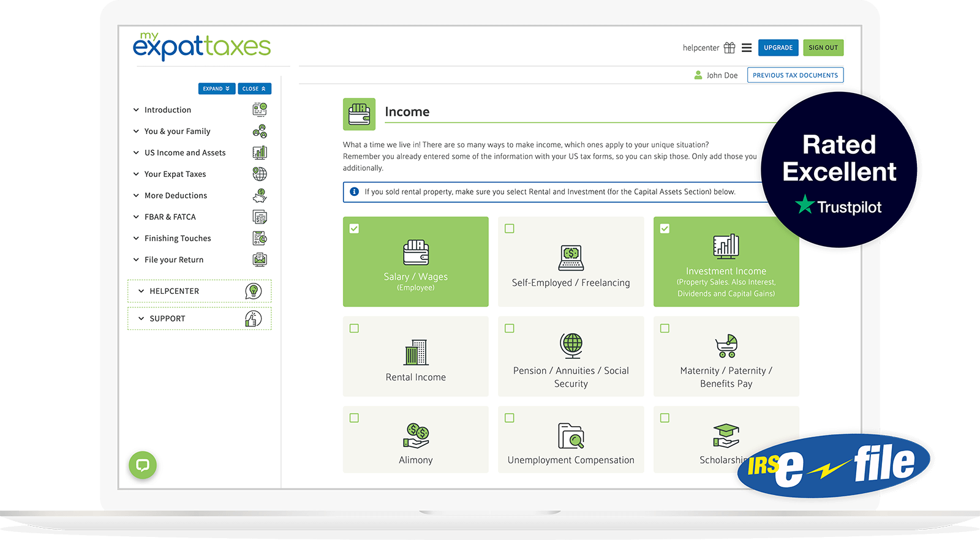Screen dimensions: 980x540
Task: Uncheck the Investment Income checkbox
Action: [x=665, y=228]
